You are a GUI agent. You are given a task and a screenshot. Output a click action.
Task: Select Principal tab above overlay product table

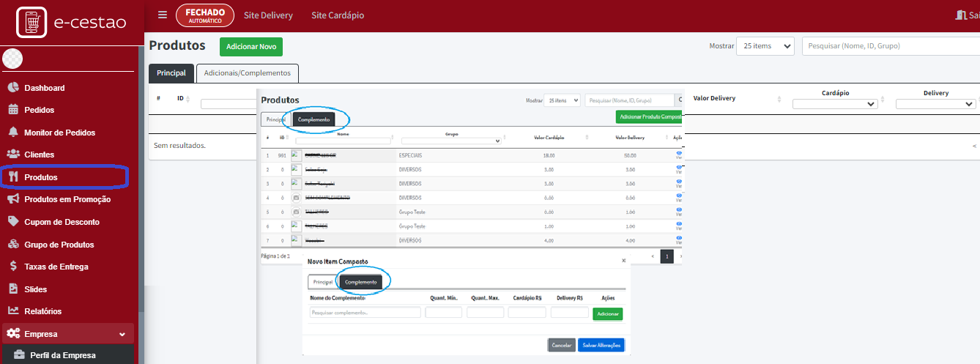pos(276,119)
